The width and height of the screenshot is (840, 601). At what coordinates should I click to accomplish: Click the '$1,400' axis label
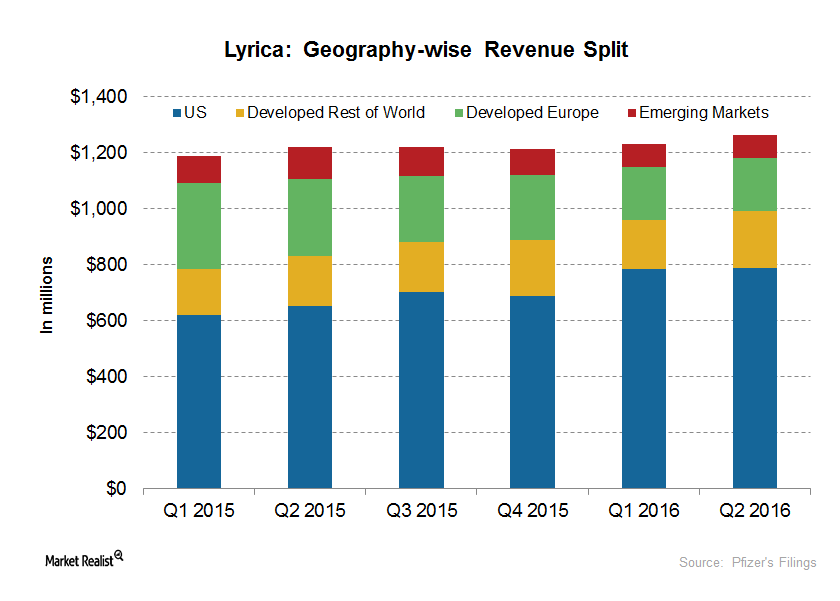[99, 96]
